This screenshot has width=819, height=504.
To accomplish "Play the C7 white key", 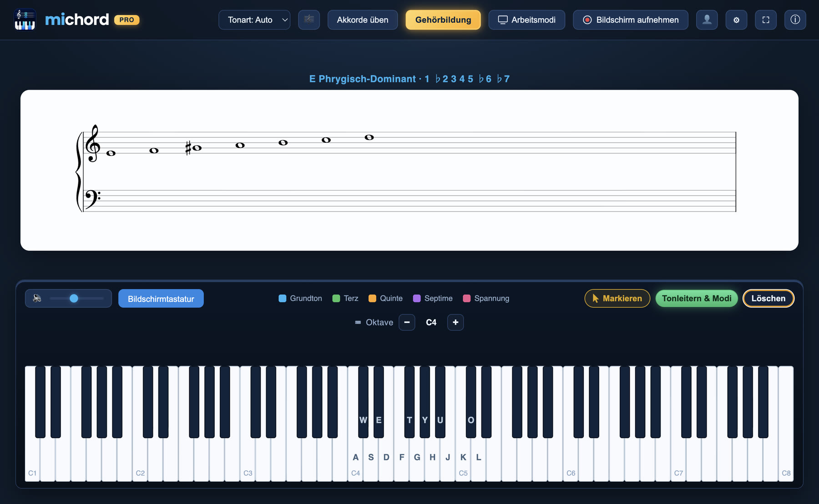I will point(678,459).
